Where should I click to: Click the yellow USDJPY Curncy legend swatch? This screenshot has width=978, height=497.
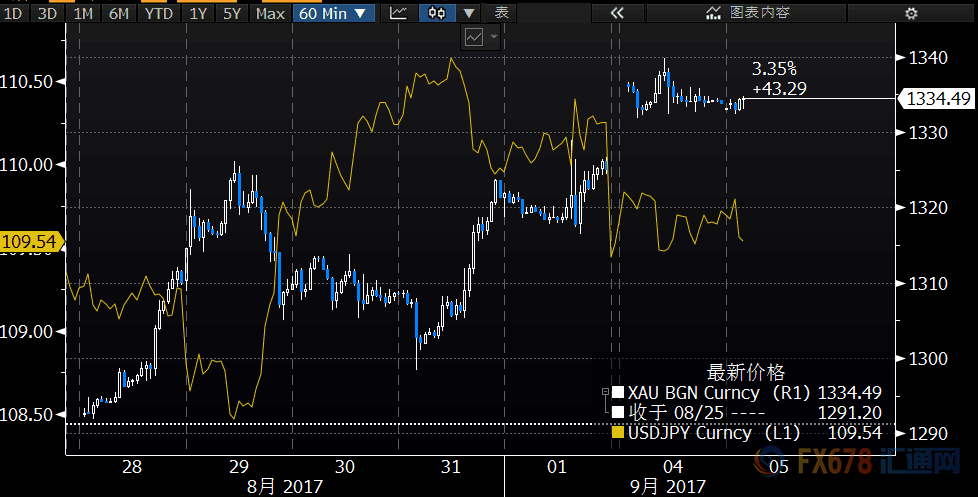click(x=619, y=432)
